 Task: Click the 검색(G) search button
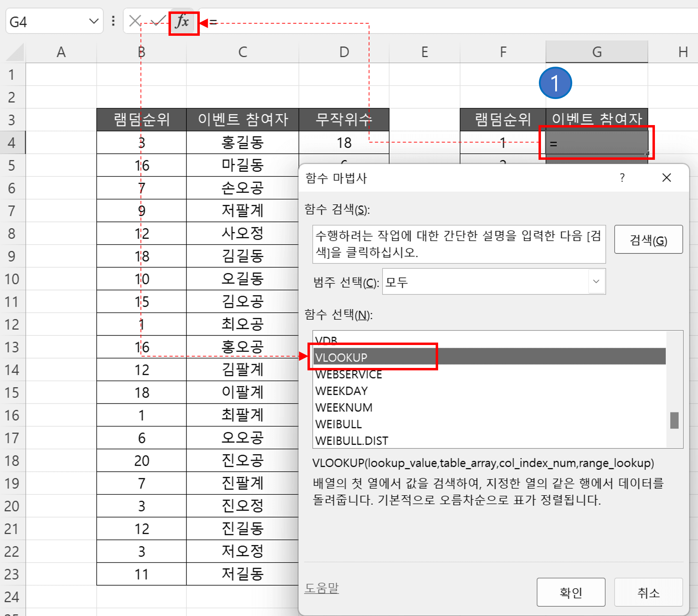click(648, 239)
